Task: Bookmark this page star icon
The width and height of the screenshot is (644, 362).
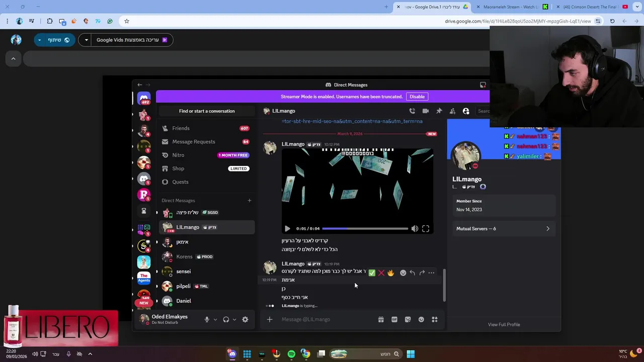Action: point(127,21)
